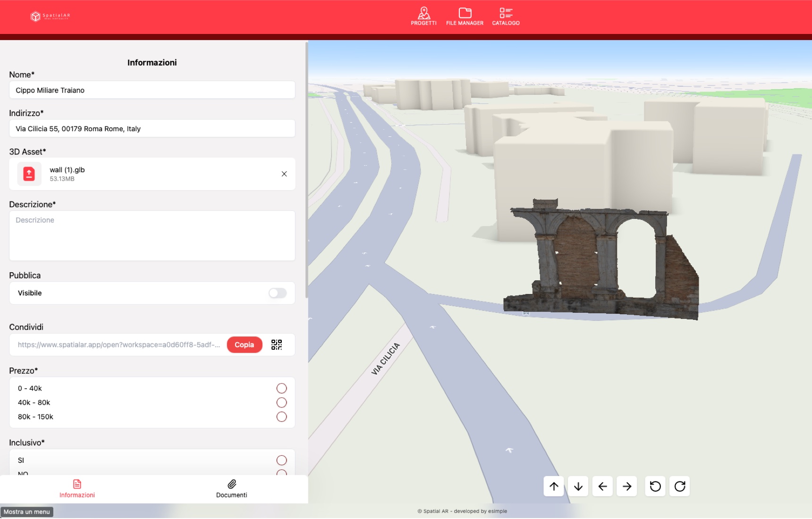Select the 40k - 80k price option
812x519 pixels.
(281, 402)
